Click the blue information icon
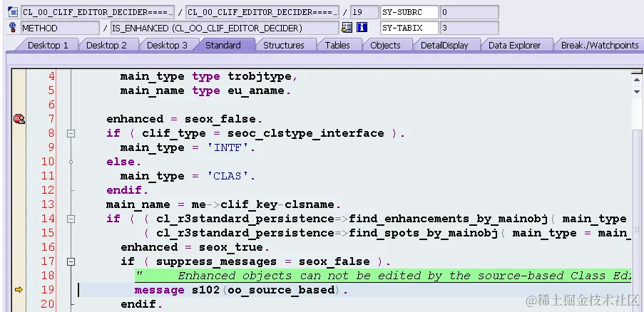Screen dimensions: 644x312 362,28
